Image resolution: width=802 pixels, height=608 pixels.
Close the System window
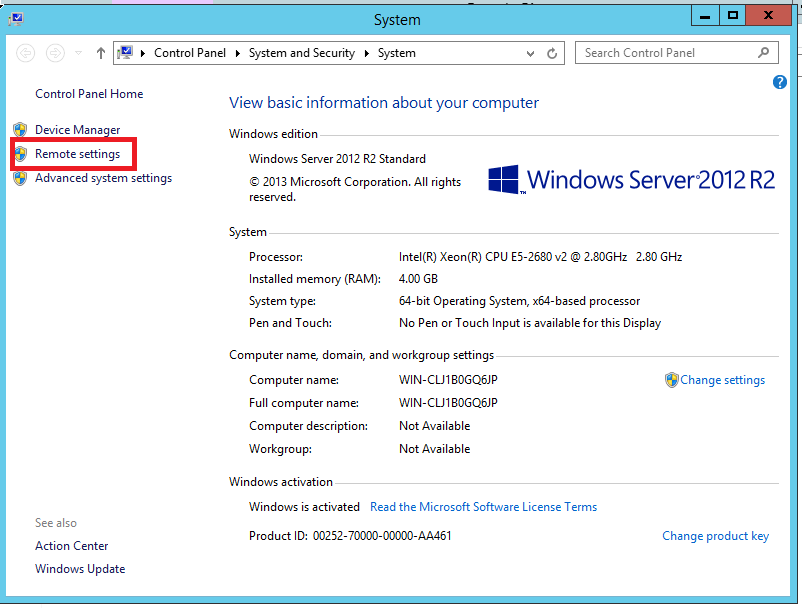[768, 16]
